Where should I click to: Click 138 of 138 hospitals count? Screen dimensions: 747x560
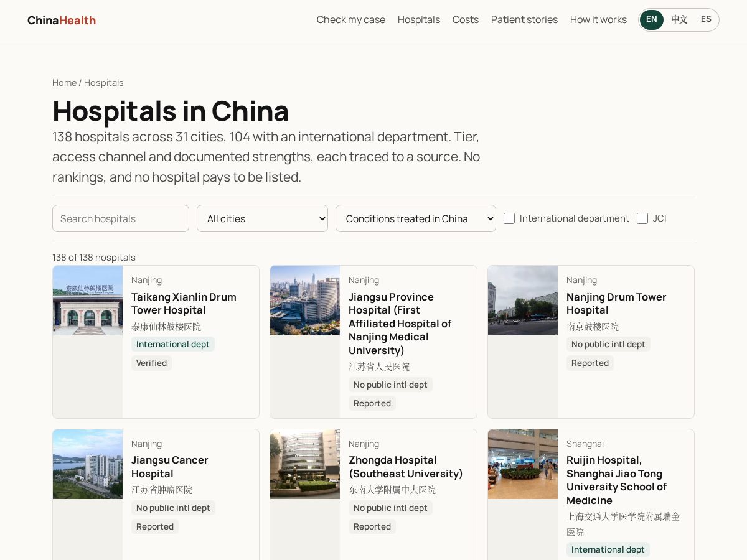tap(94, 257)
